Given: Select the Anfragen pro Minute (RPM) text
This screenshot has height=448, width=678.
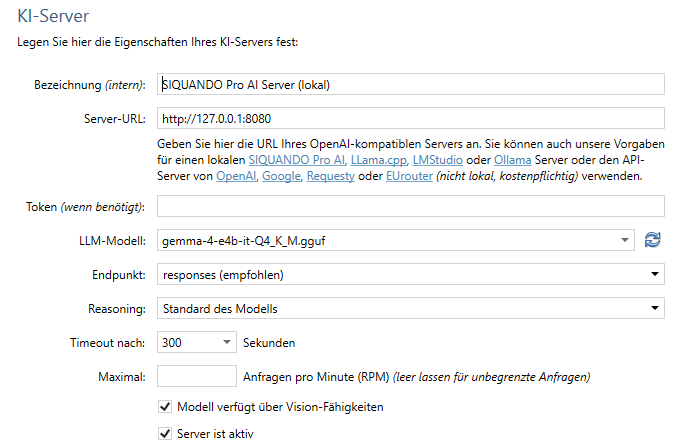Looking at the screenshot, I should 316,377.
